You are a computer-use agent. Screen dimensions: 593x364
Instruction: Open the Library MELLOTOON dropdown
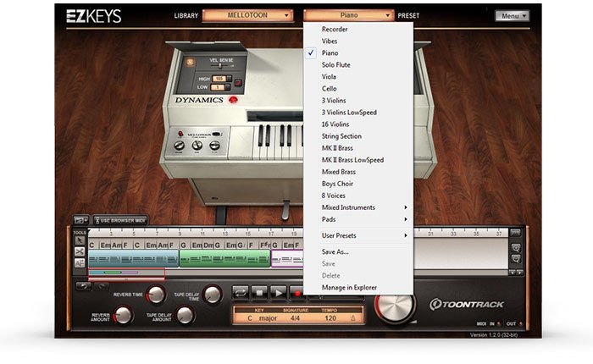(x=247, y=15)
